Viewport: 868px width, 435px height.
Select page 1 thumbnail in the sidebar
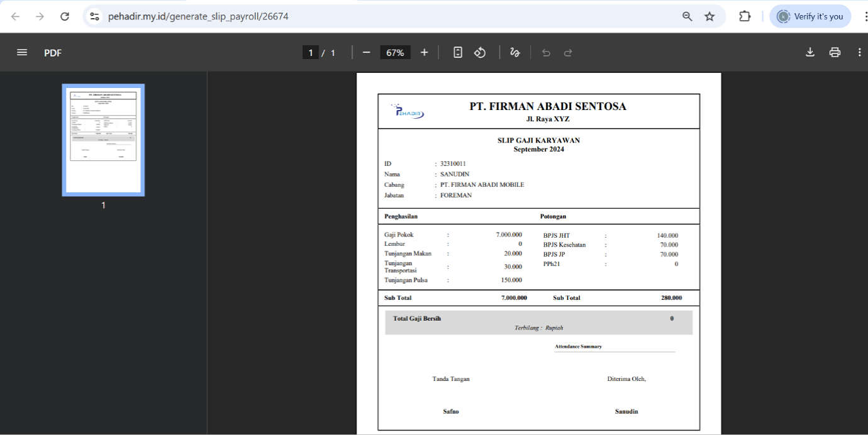tap(103, 140)
